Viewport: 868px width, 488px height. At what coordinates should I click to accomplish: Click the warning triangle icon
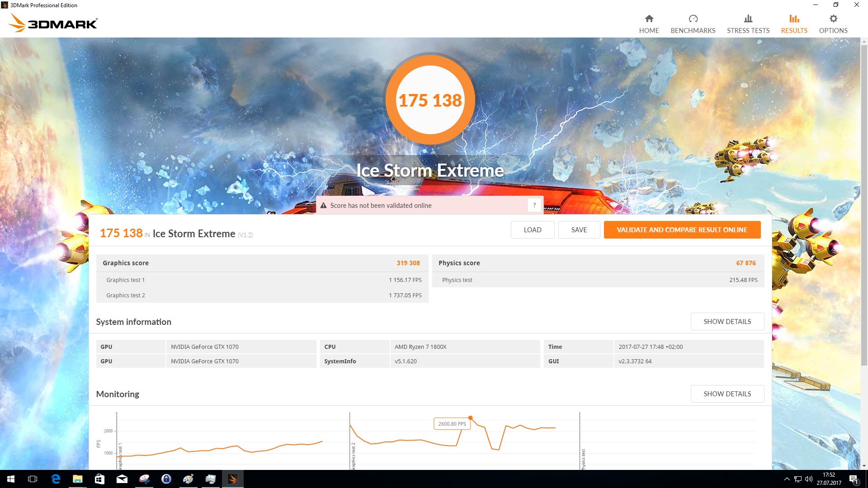[x=323, y=206]
